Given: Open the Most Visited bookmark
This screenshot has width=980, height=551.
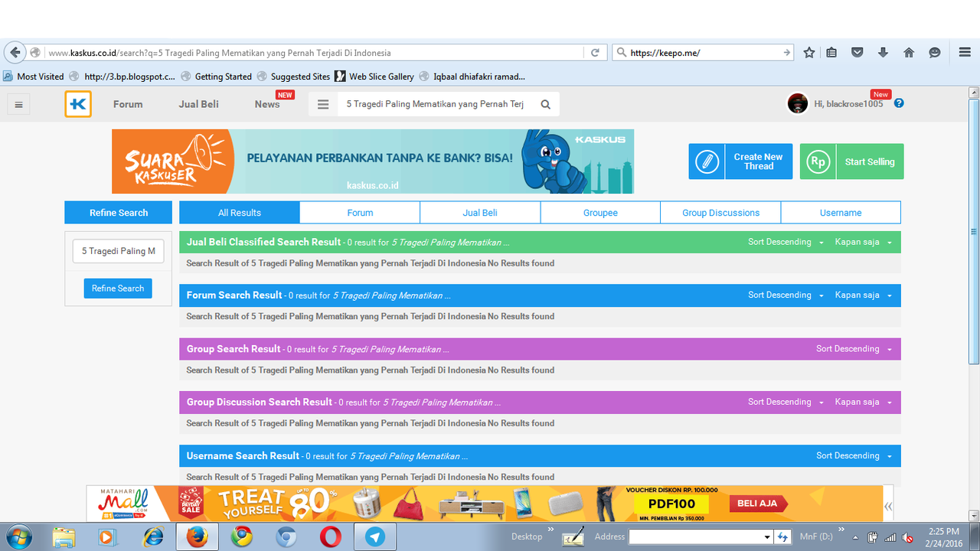Looking at the screenshot, I should tap(34, 77).
